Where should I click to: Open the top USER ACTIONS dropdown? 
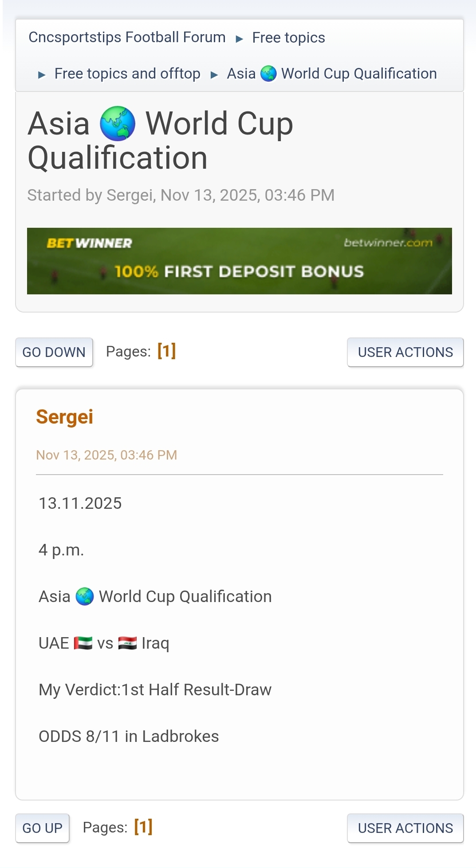click(405, 352)
